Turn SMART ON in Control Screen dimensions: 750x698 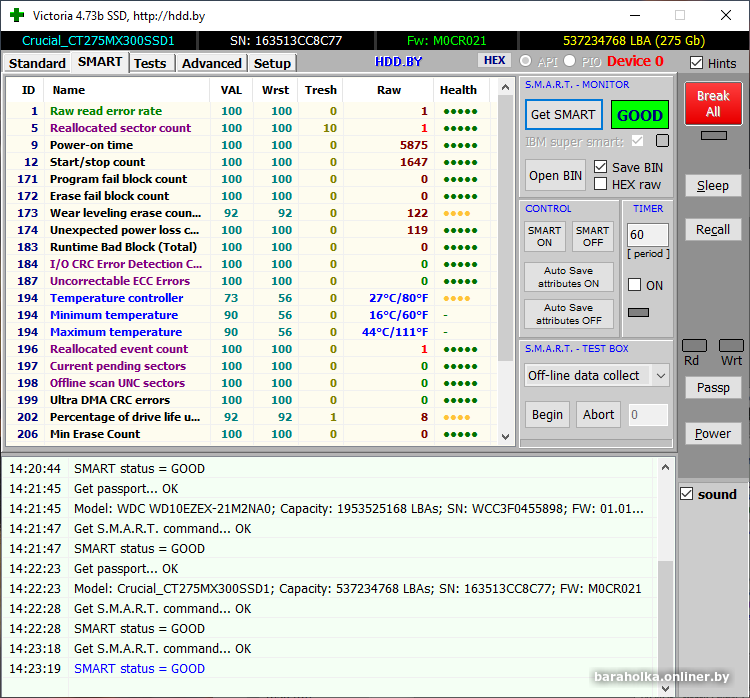pos(545,236)
